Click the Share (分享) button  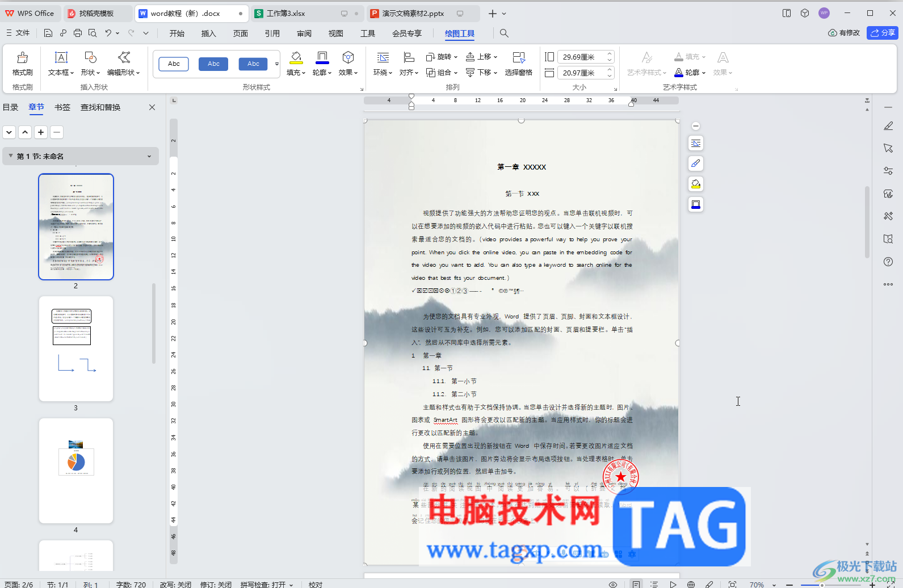[883, 33]
